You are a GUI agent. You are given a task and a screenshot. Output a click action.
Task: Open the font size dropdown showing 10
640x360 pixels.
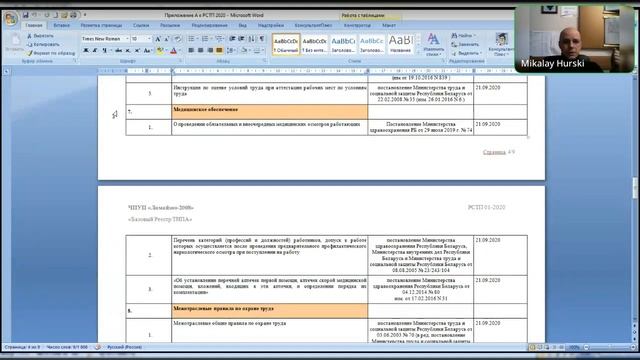[149, 39]
